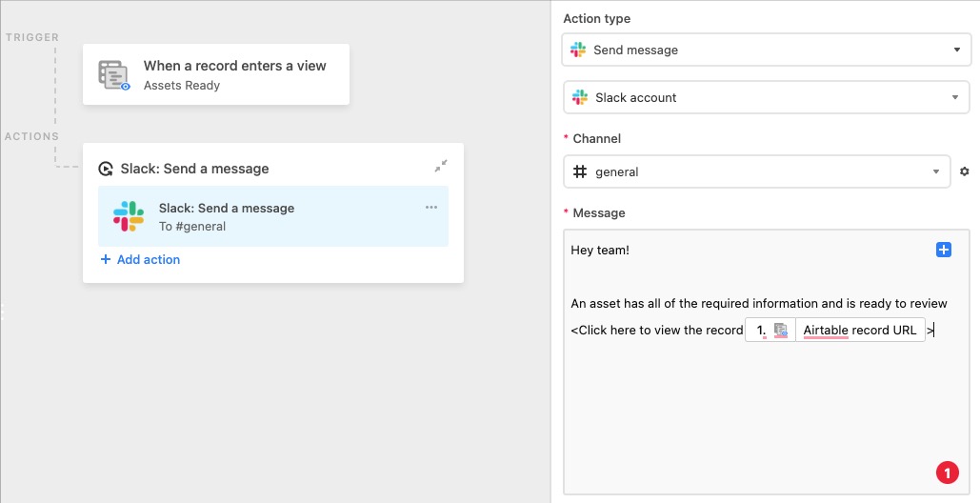The image size is (980, 503).
Task: Click the Channel dropdown arrow
Action: tap(936, 171)
